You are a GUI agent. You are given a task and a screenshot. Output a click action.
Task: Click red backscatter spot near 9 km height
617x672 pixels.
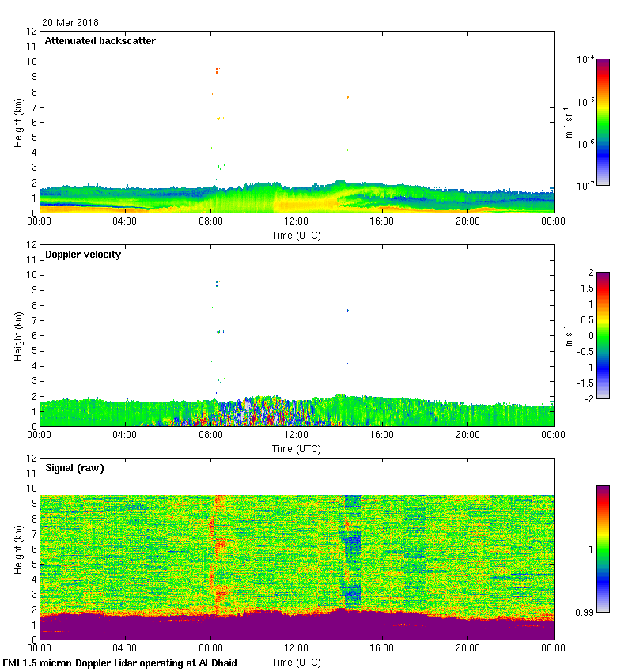pyautogui.click(x=217, y=70)
